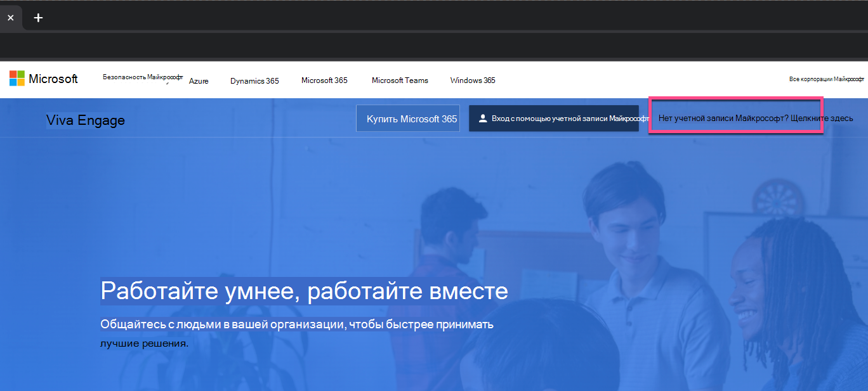Open a new browser tab
The height and width of the screenshot is (391, 868).
point(38,18)
